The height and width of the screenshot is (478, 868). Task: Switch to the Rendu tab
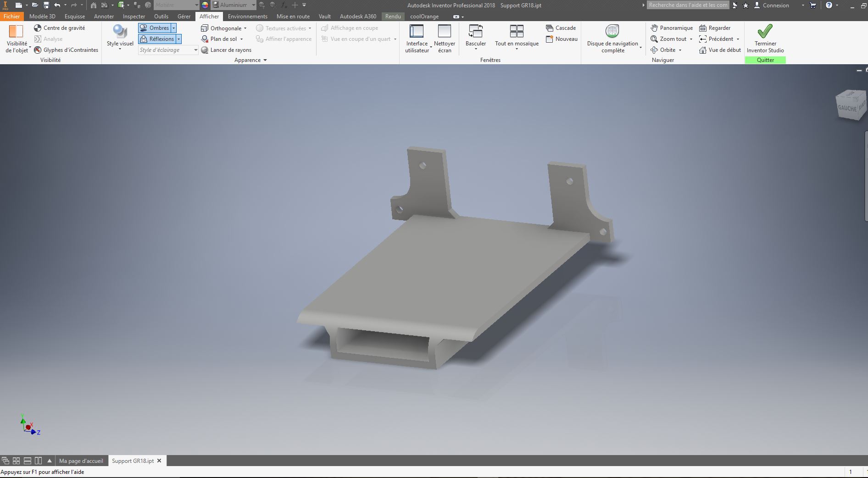point(393,16)
